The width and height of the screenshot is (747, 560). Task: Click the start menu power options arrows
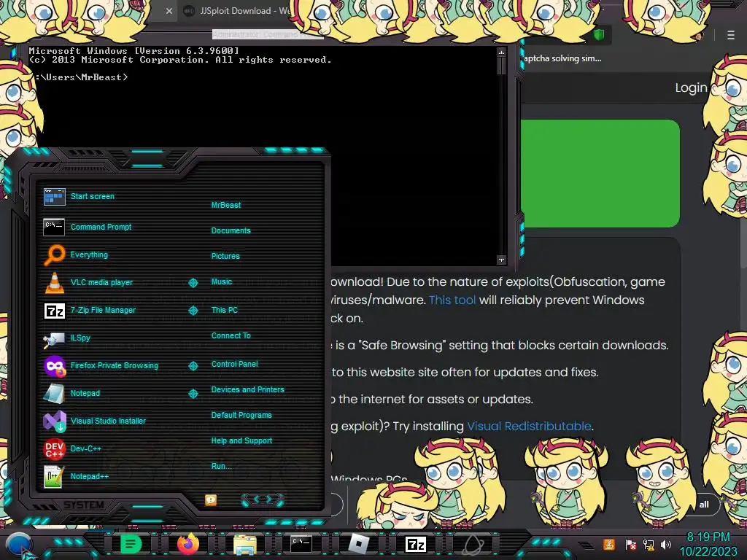coord(263,499)
